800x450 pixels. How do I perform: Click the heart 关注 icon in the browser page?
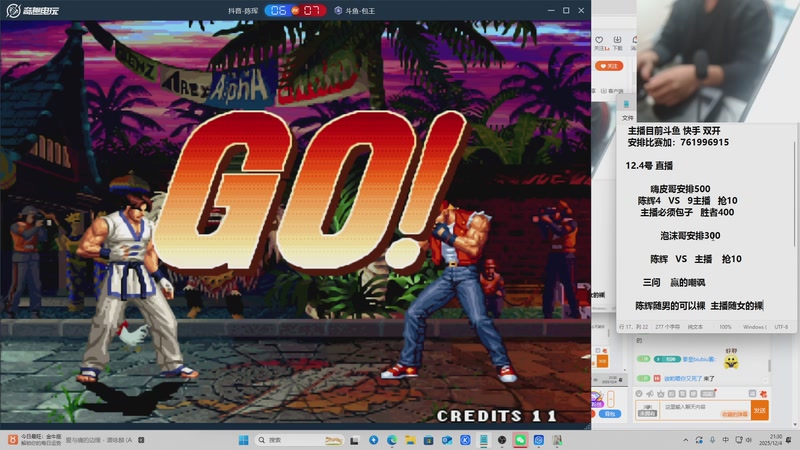coord(599,42)
